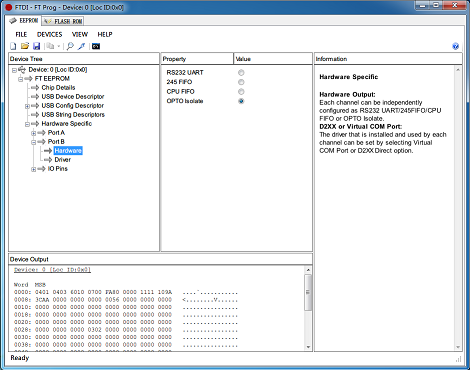Select the RS232 UART radio button
The width and height of the screenshot is (470, 370).
(241, 73)
